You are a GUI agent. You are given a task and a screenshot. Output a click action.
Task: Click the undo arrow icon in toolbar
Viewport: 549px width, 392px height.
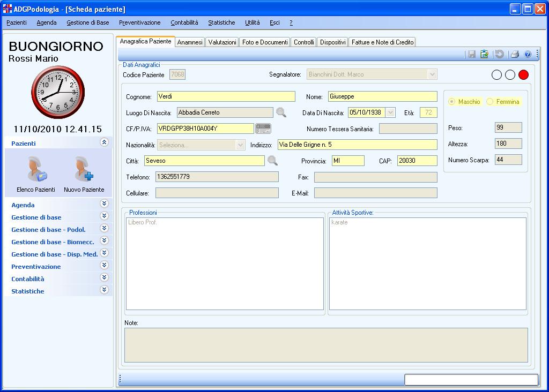coord(499,54)
